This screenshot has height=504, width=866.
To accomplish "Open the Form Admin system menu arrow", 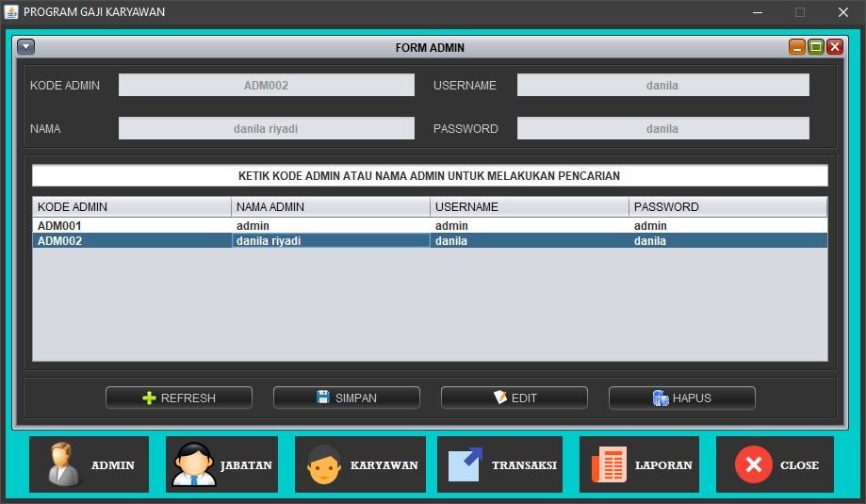I will tap(26, 47).
